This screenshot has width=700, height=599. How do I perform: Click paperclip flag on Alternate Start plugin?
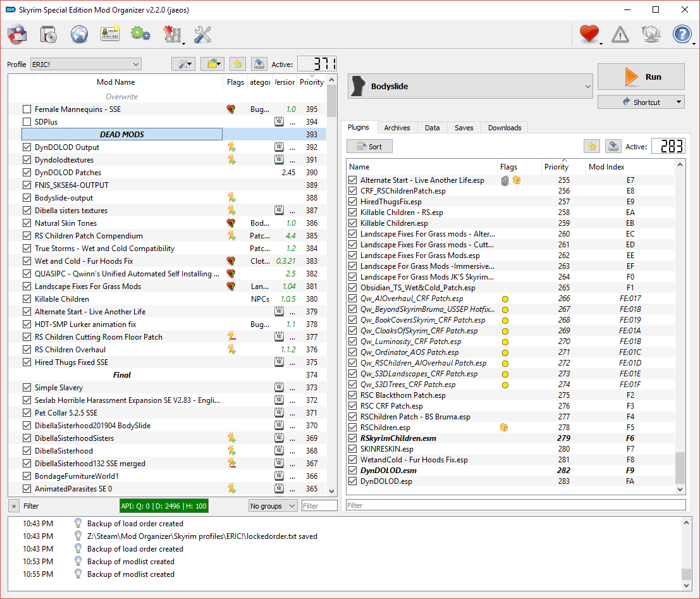pos(505,180)
